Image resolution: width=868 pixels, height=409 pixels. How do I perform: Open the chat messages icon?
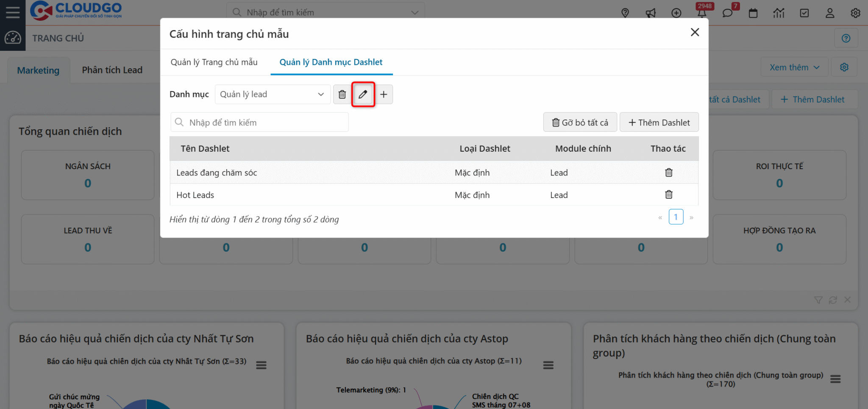click(x=728, y=13)
